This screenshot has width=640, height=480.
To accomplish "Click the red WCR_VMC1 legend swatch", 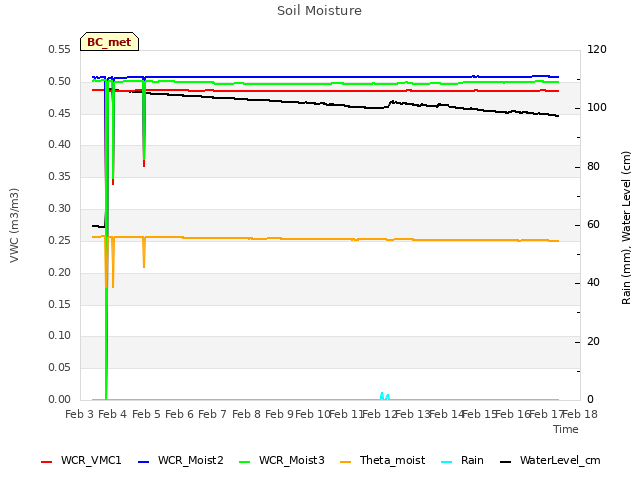I will pyautogui.click(x=47, y=462).
